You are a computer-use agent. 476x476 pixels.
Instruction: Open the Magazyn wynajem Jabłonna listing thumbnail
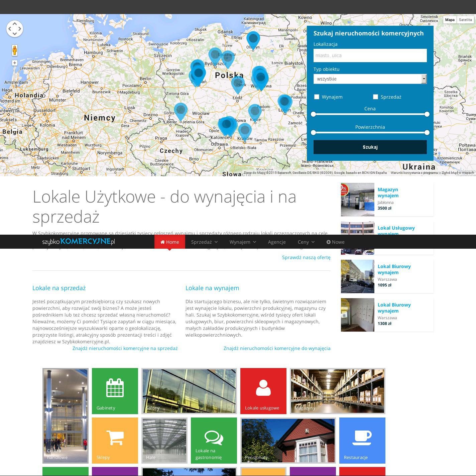358,200
